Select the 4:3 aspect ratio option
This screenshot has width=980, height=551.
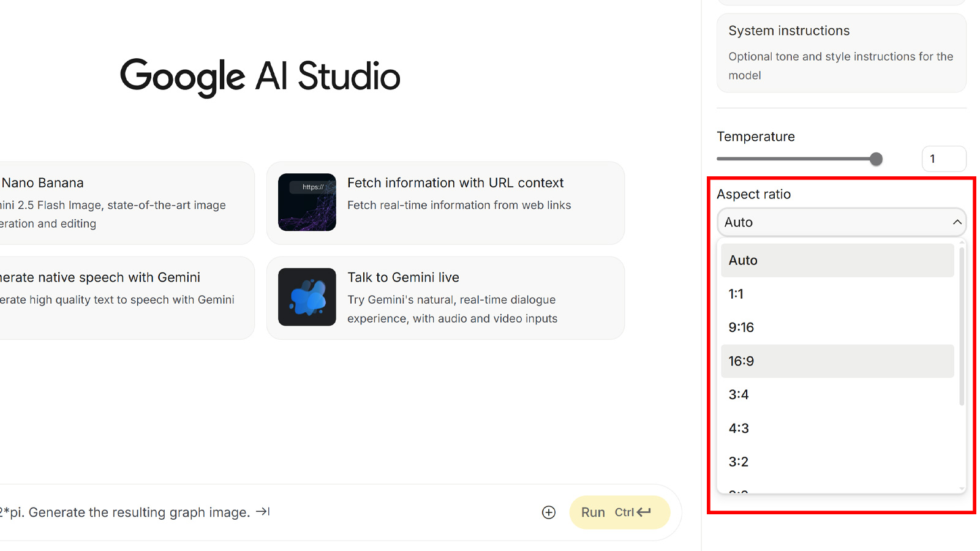click(x=837, y=429)
